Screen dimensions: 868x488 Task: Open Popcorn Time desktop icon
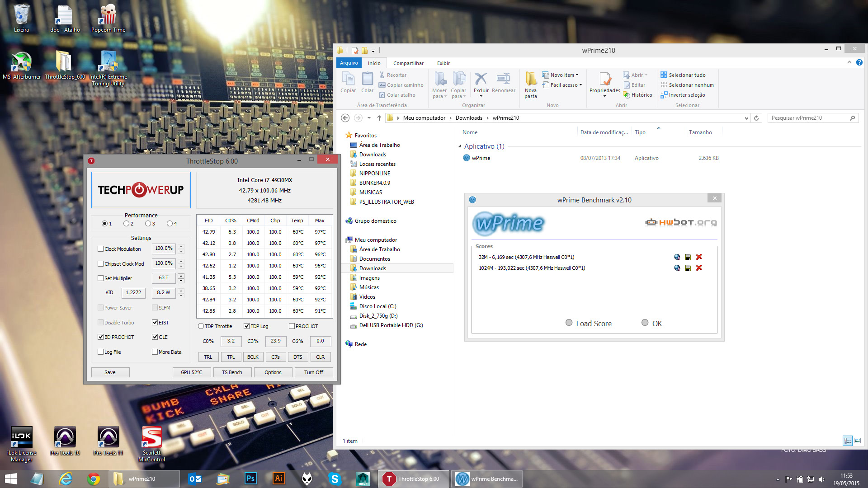(108, 18)
